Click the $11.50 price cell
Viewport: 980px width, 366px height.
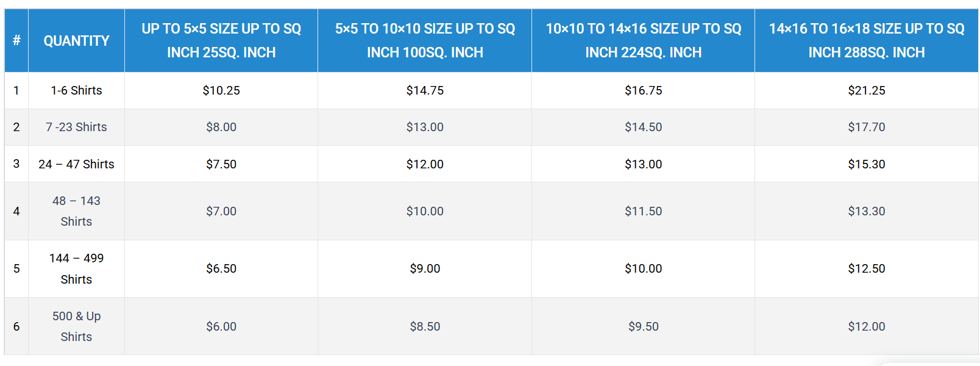coord(643,211)
